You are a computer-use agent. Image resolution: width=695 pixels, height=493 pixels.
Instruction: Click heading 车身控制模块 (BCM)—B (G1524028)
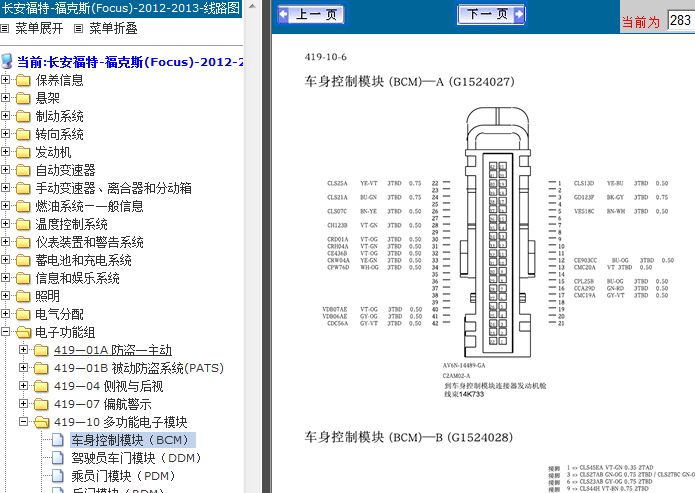[409, 437]
